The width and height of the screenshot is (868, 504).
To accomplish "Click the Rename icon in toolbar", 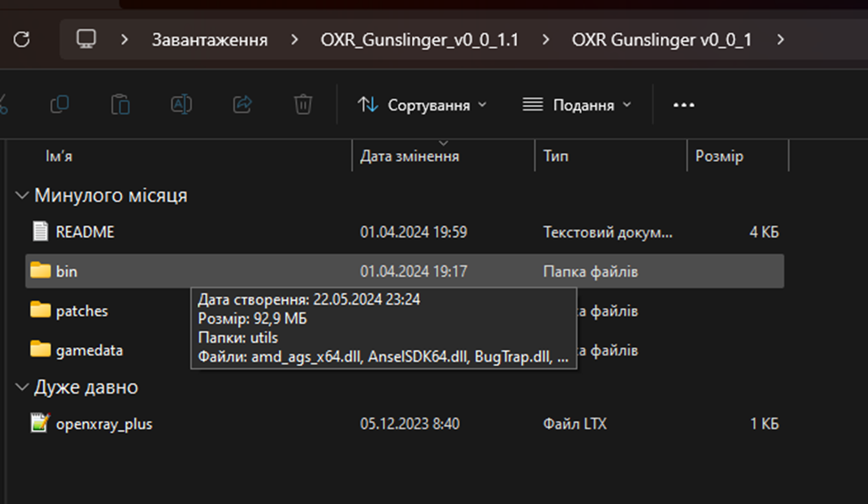I will coord(181,104).
